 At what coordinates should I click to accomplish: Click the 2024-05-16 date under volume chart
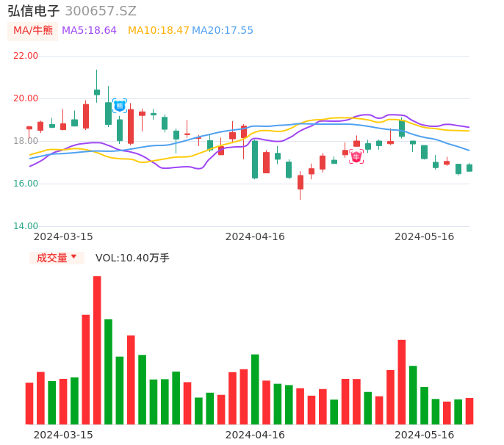pyautogui.click(x=425, y=435)
